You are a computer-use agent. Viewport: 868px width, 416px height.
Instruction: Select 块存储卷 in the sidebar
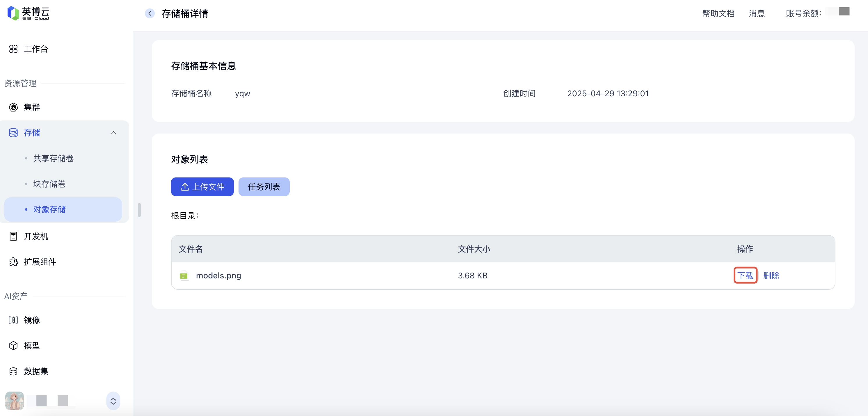49,184
